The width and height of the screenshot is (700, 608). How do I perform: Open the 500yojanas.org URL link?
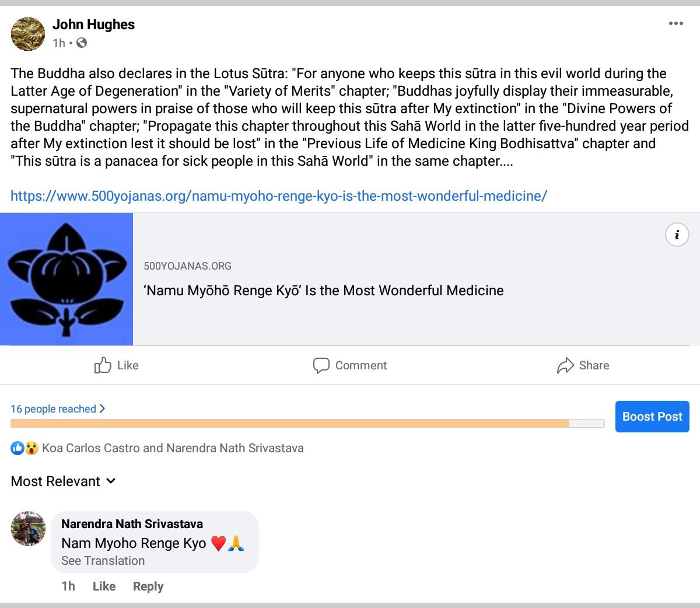tap(279, 196)
